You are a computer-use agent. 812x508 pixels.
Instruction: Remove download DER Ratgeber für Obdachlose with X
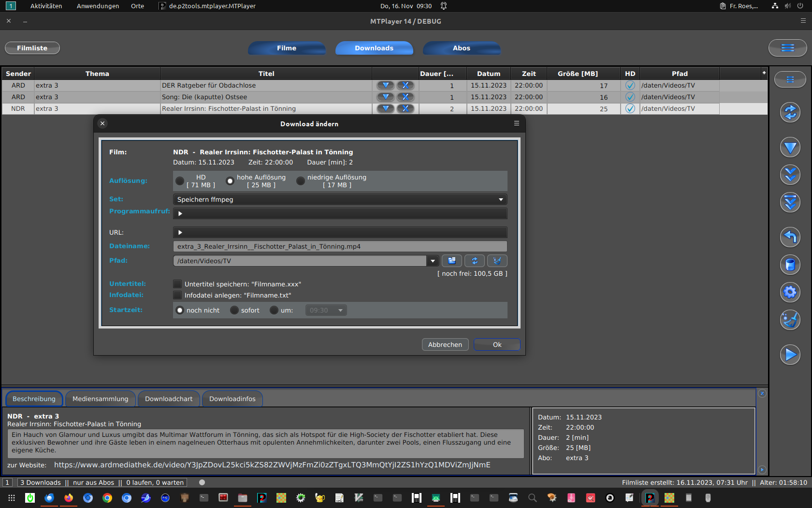point(406,85)
